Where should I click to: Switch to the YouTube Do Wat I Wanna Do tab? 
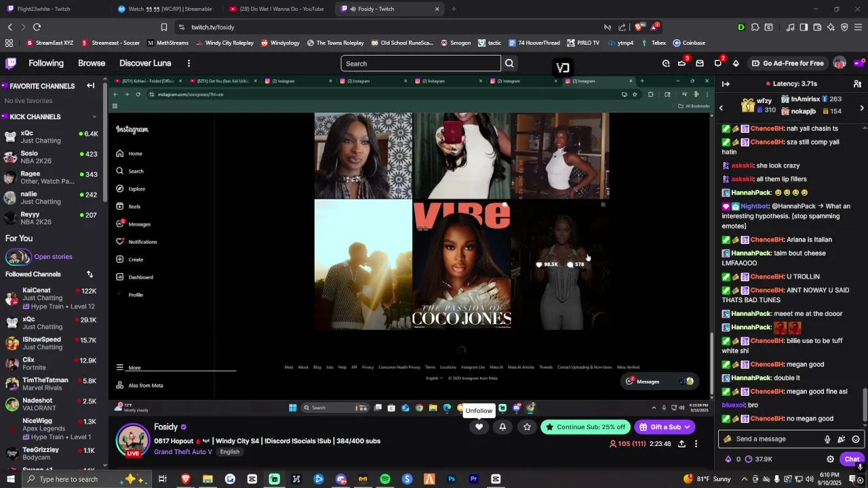(x=277, y=9)
